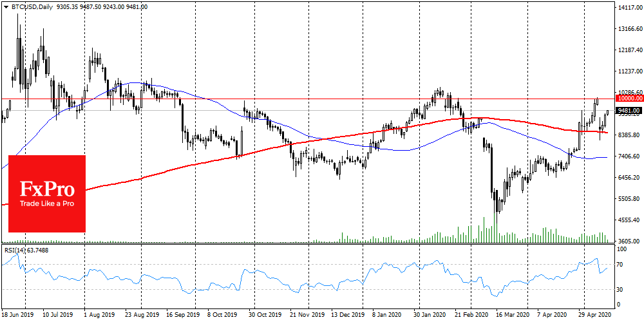Image resolution: width=644 pixels, height=322 pixels.
Task: Click the 9481.00 current price tag
Action: 630,111
